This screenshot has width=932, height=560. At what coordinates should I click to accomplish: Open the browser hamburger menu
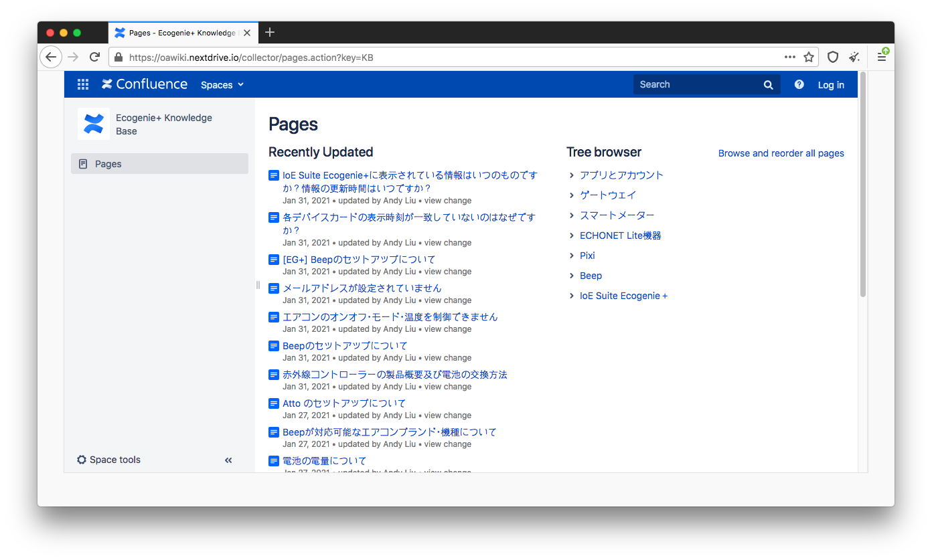pyautogui.click(x=882, y=57)
